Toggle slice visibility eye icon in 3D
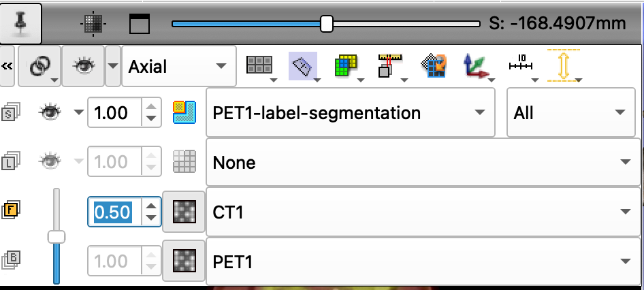 pyautogui.click(x=83, y=66)
